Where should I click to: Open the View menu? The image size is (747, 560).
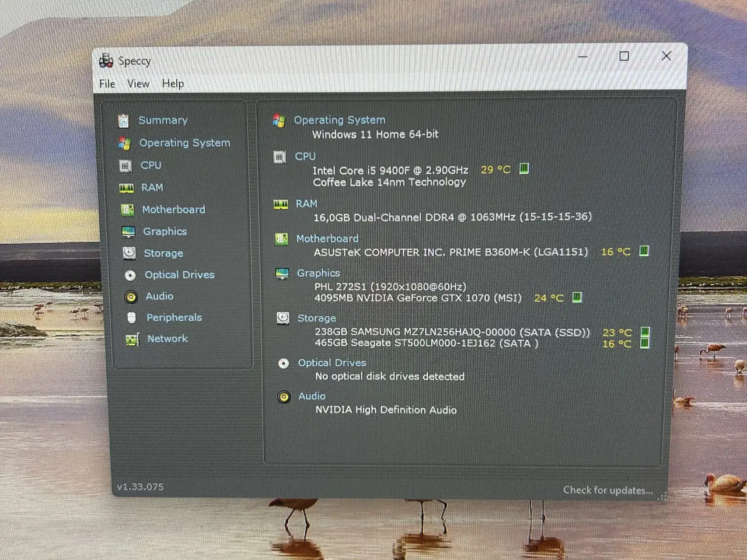point(138,84)
